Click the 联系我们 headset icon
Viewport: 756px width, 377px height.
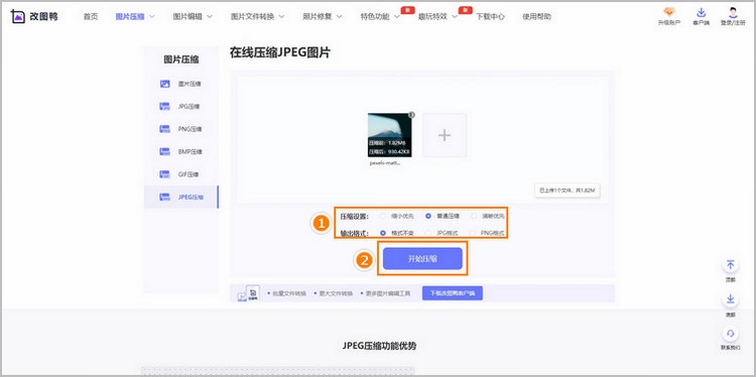(730, 334)
